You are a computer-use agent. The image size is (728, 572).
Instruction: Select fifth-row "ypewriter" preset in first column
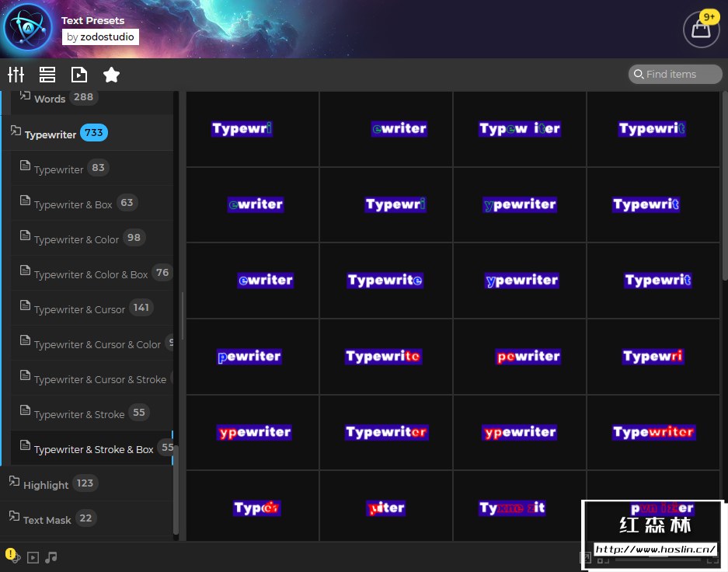[253, 432]
